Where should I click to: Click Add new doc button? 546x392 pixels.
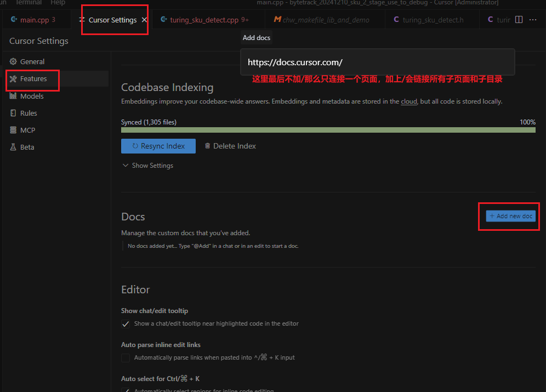510,216
